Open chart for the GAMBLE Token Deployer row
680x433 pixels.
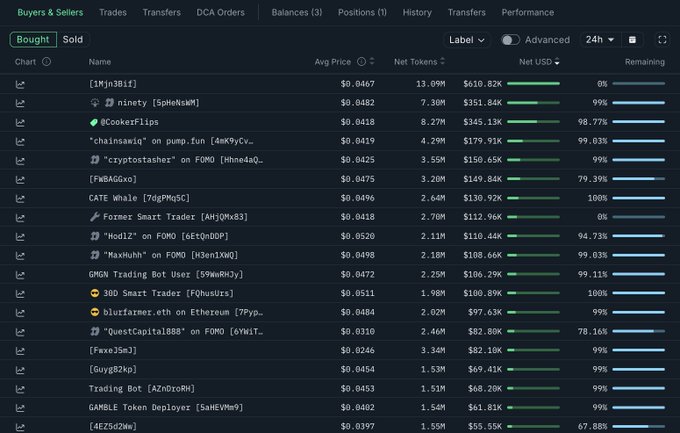20,408
